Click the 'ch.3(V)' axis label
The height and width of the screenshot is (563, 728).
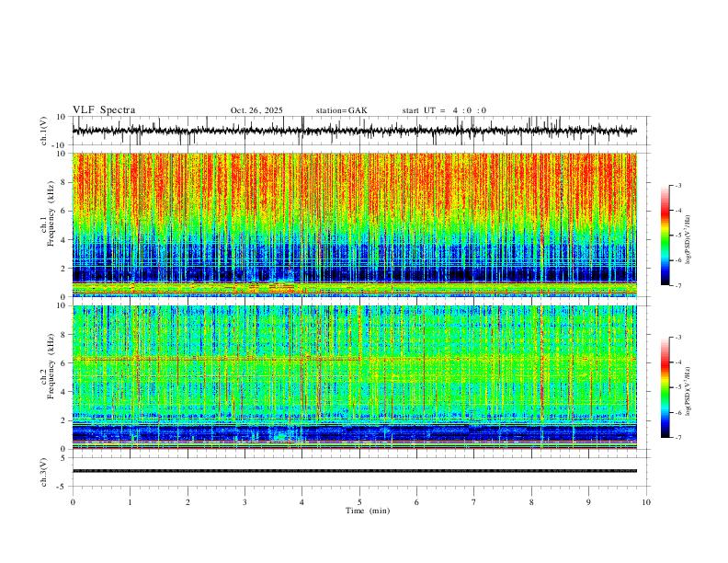tap(44, 473)
